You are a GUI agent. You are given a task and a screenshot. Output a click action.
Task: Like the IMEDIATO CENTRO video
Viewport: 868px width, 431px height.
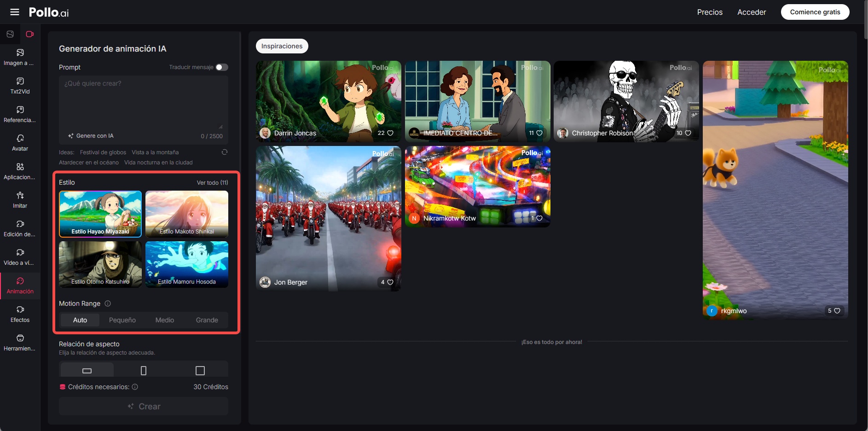click(x=539, y=133)
